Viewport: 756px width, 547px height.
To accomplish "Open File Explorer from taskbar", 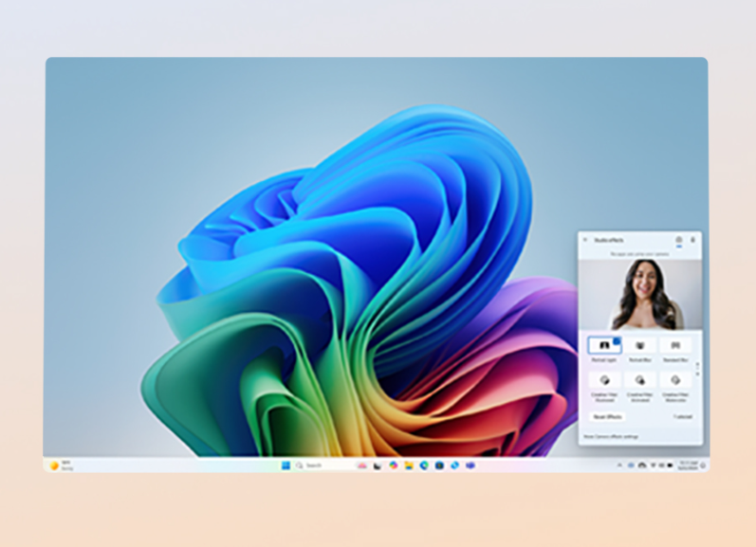I will (x=408, y=465).
